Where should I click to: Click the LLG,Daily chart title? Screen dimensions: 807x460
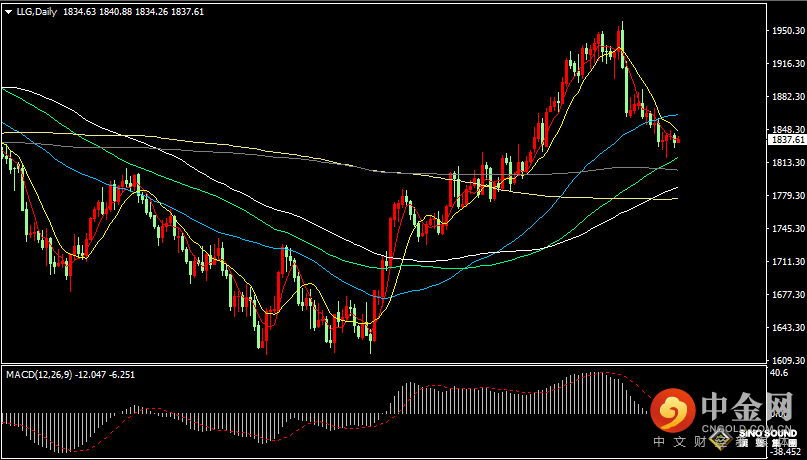click(37, 10)
